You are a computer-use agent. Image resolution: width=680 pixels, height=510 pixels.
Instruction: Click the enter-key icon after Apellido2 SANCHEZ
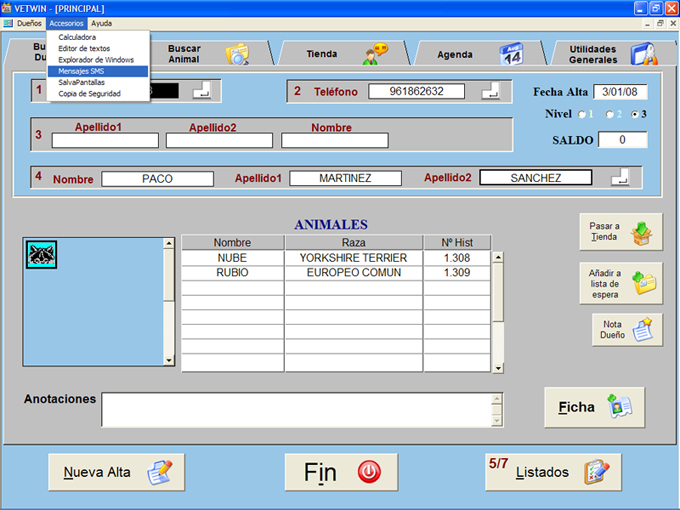(620, 177)
